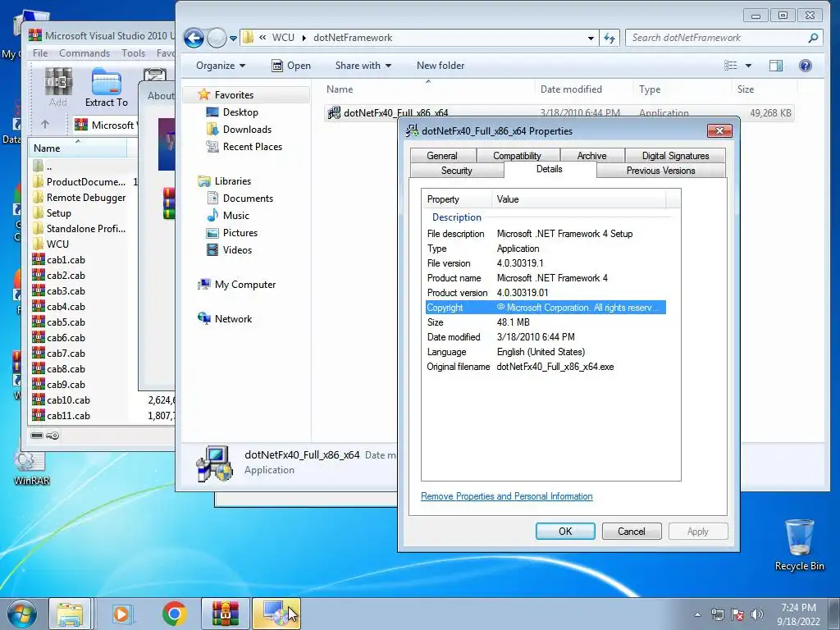Open Videos library
This screenshot has width=840, height=630.
coord(237,249)
